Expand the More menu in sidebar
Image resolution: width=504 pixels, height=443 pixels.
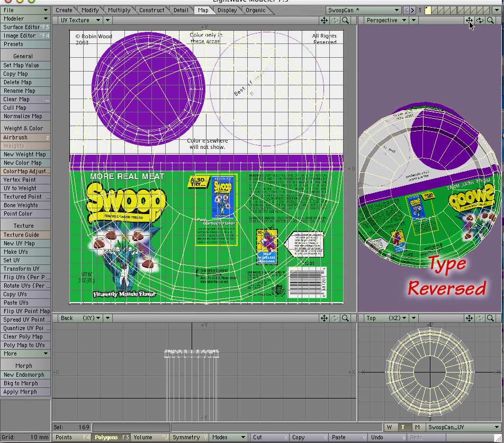click(25, 353)
